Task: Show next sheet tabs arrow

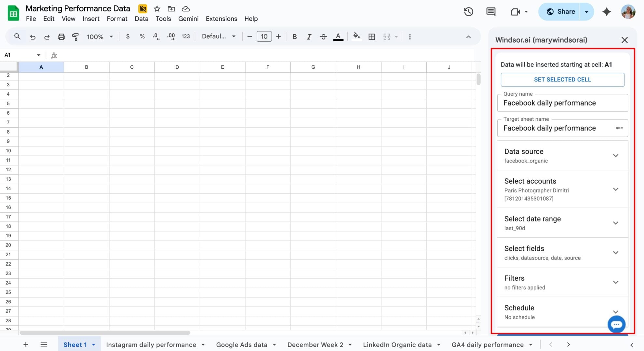Action: pyautogui.click(x=568, y=344)
